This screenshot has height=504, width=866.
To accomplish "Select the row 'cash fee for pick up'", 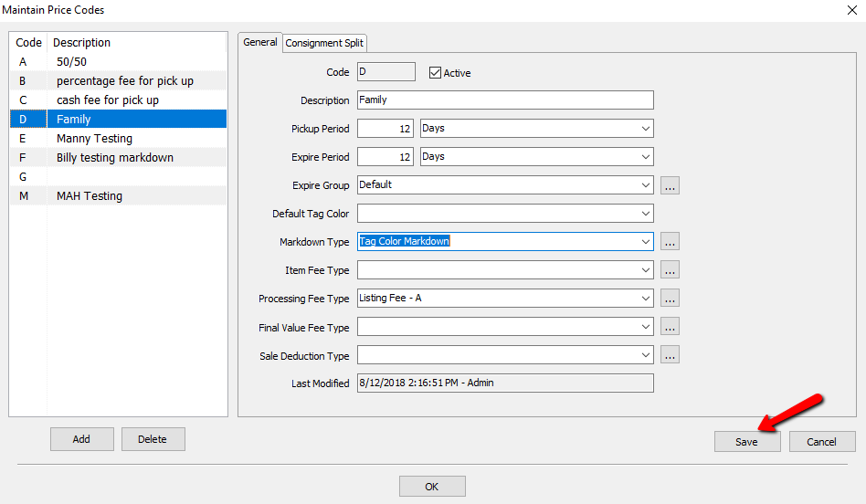I will tap(118, 100).
